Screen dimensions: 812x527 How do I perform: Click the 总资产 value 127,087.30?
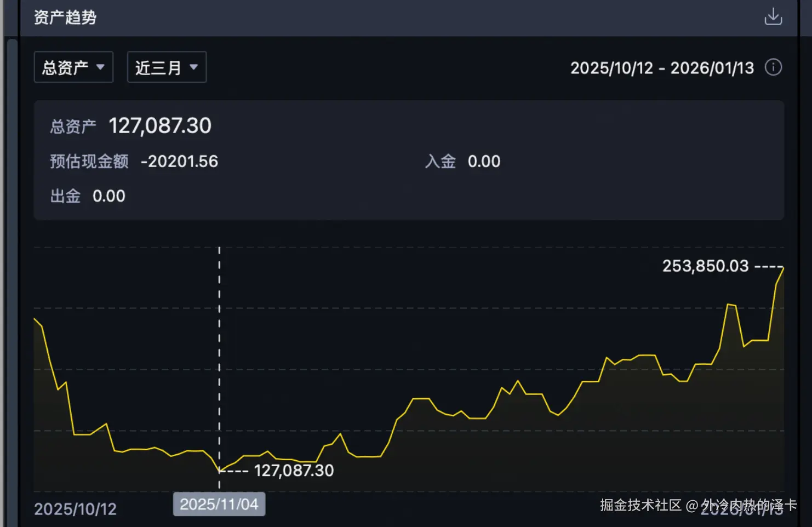tap(160, 126)
